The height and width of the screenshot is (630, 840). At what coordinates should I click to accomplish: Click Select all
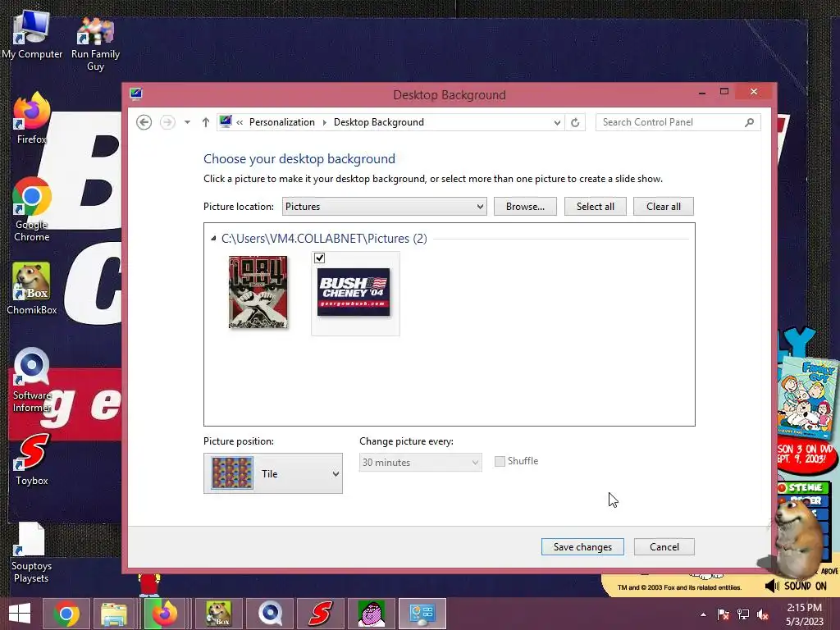pyautogui.click(x=596, y=206)
